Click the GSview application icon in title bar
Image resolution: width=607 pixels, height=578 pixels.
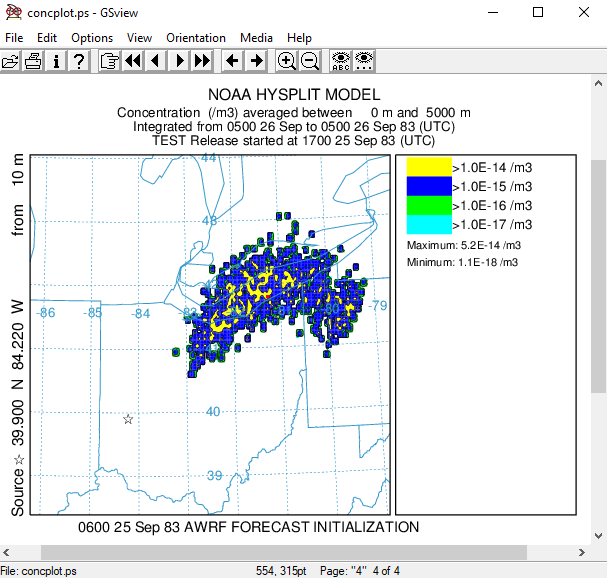coord(14,12)
